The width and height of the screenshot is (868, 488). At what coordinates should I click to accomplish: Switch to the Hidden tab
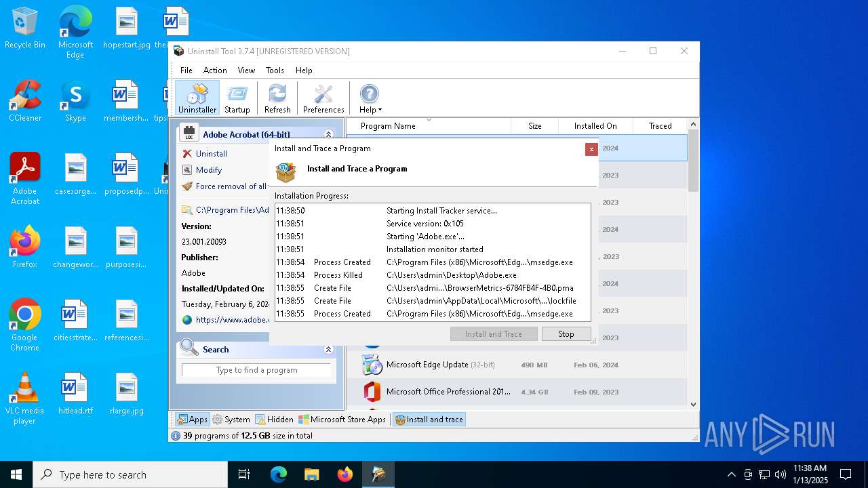274,420
